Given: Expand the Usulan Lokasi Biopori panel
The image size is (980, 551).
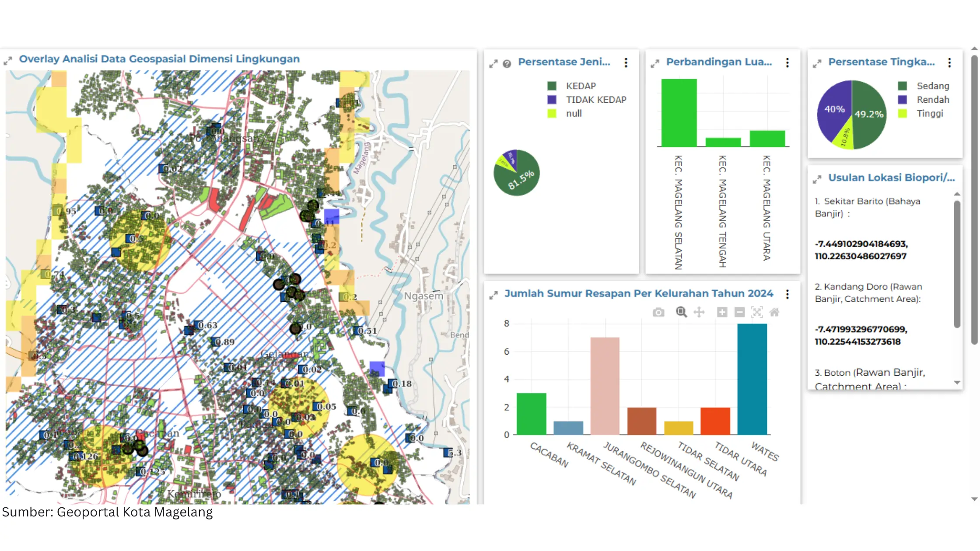Looking at the screenshot, I should tap(817, 179).
